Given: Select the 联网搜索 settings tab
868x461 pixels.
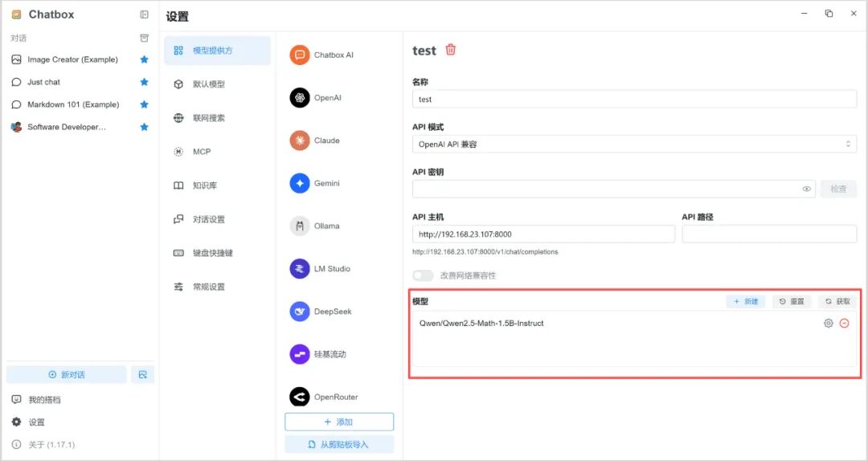Looking at the screenshot, I should tap(217, 118).
